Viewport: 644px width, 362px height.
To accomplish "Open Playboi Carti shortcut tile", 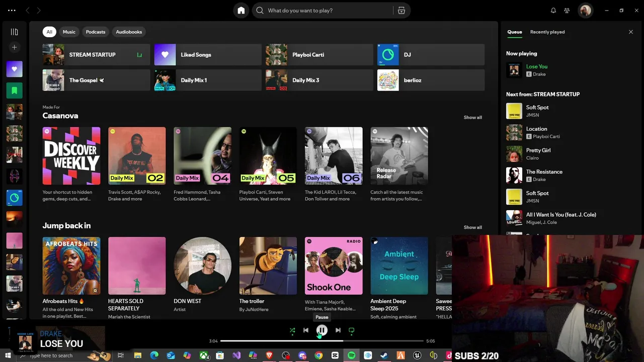I will coord(319,55).
